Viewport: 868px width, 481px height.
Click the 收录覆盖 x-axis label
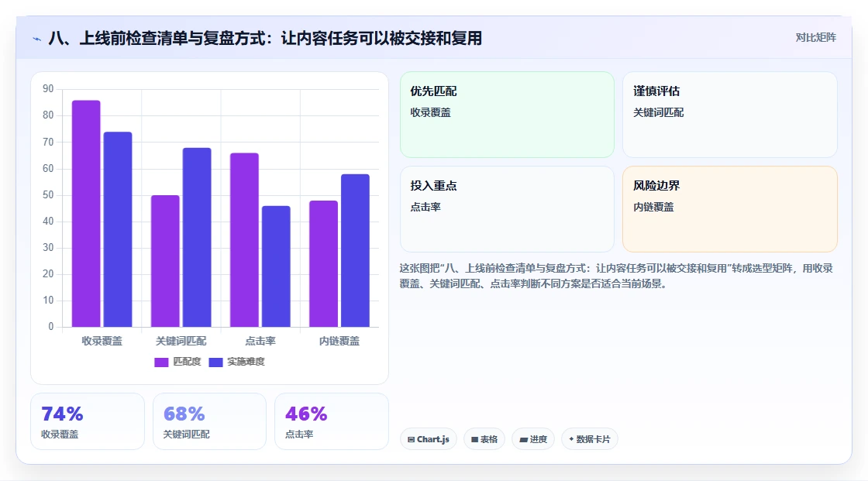tap(102, 341)
